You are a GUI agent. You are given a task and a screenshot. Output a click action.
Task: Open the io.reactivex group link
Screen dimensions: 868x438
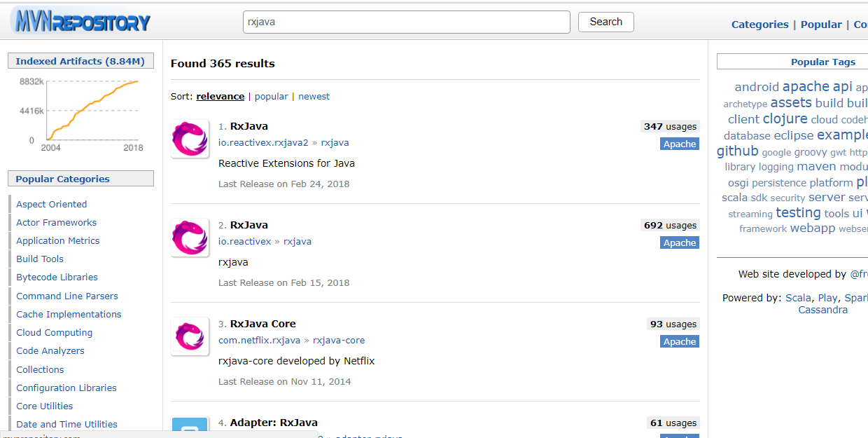244,242
